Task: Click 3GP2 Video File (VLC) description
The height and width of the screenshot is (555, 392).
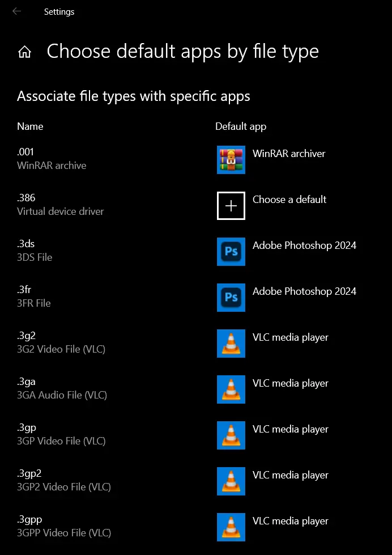Action: click(64, 487)
